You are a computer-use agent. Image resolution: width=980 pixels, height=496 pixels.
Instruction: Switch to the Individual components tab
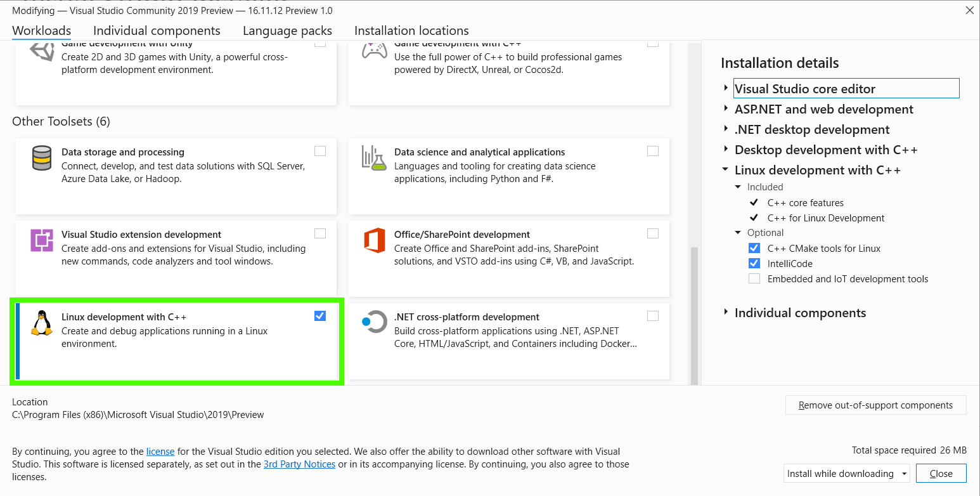pos(157,30)
